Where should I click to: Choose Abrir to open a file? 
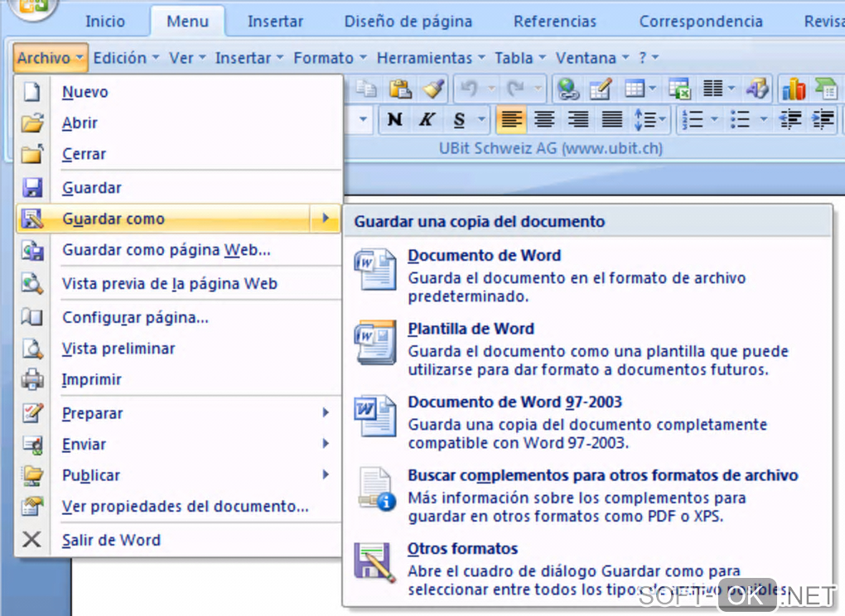click(178, 123)
